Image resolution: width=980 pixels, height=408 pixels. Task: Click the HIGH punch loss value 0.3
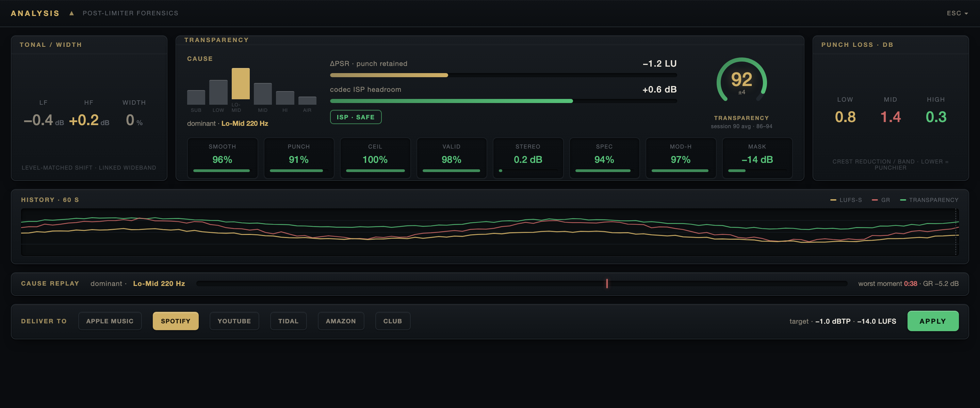click(936, 117)
